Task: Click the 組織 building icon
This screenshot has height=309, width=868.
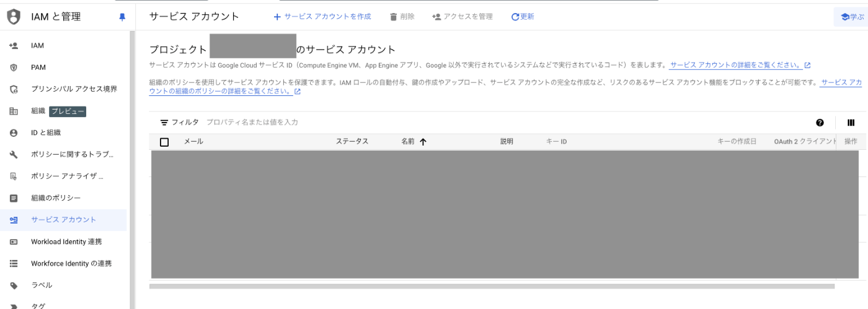Action: (14, 111)
